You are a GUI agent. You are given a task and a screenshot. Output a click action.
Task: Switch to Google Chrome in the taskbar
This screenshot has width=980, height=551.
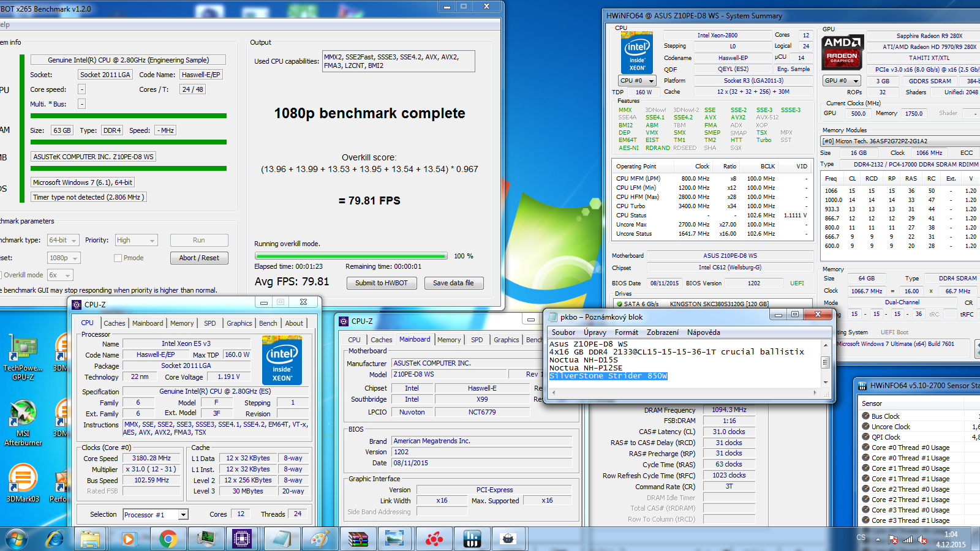click(x=168, y=539)
